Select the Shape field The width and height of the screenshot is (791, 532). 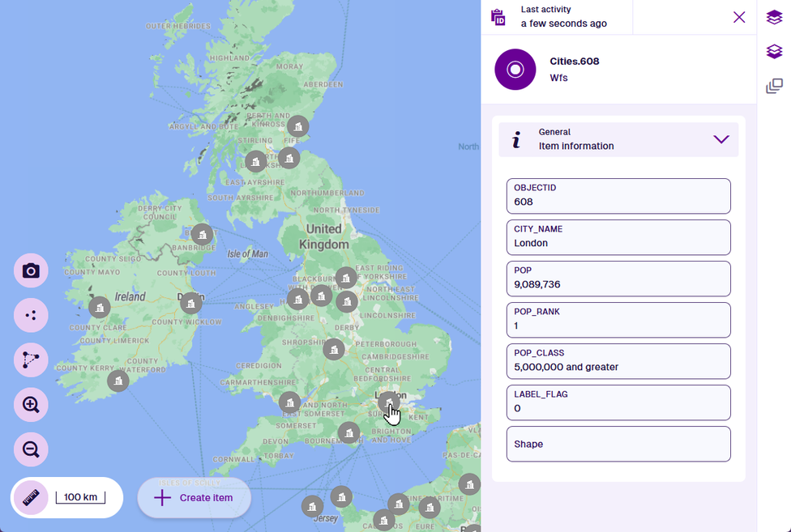(618, 444)
